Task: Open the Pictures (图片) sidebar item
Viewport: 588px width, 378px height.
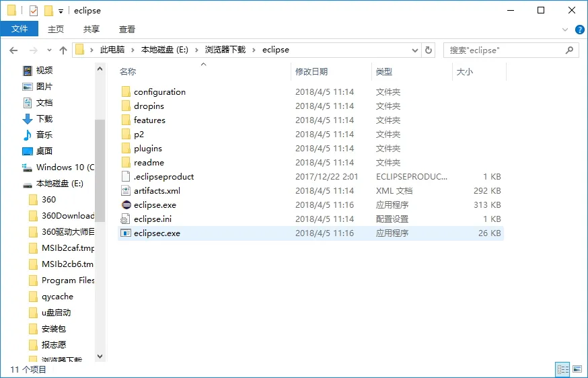Action: [38, 86]
